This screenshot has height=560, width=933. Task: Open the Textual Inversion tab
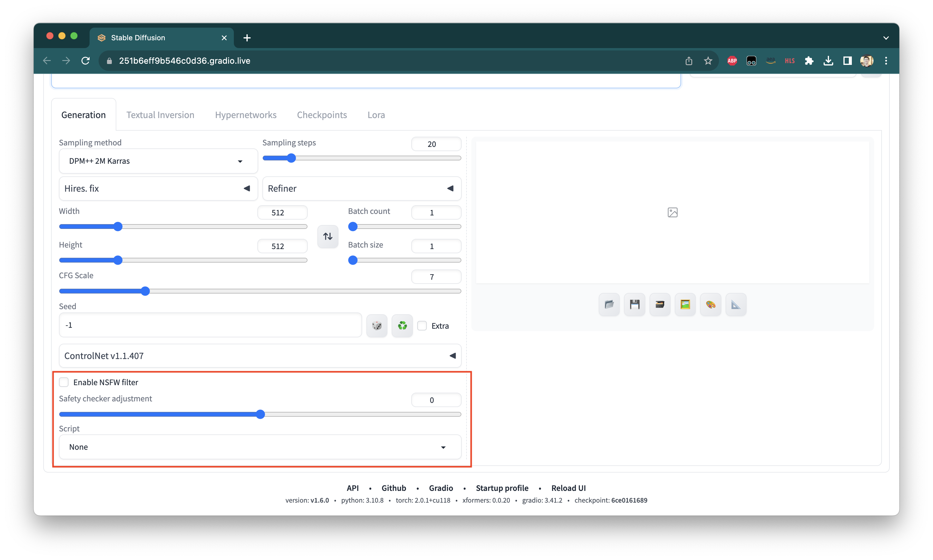(x=160, y=115)
